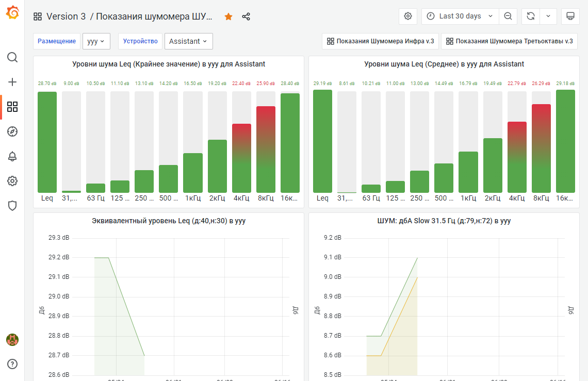Open the Explore compass icon
The height and width of the screenshot is (381, 588).
click(12, 131)
